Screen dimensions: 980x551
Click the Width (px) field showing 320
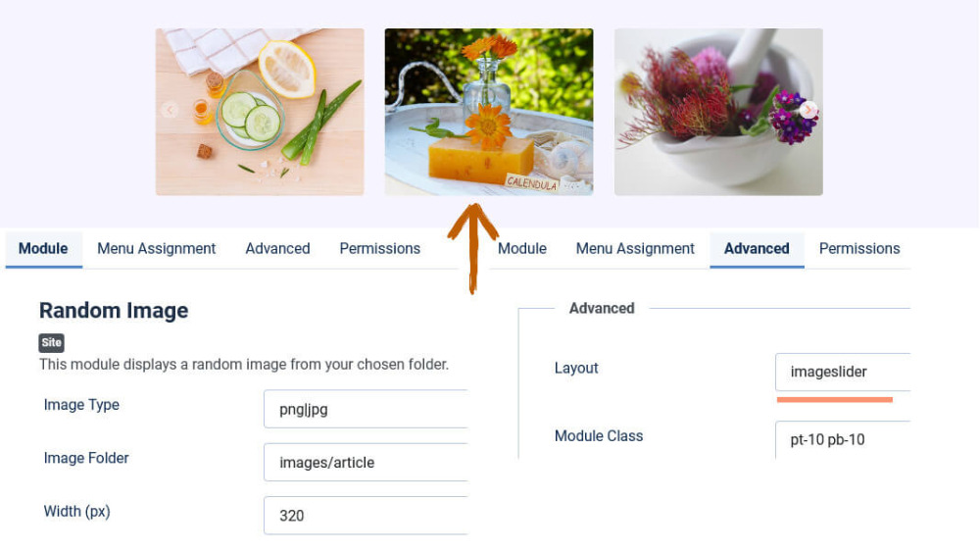coord(366,516)
